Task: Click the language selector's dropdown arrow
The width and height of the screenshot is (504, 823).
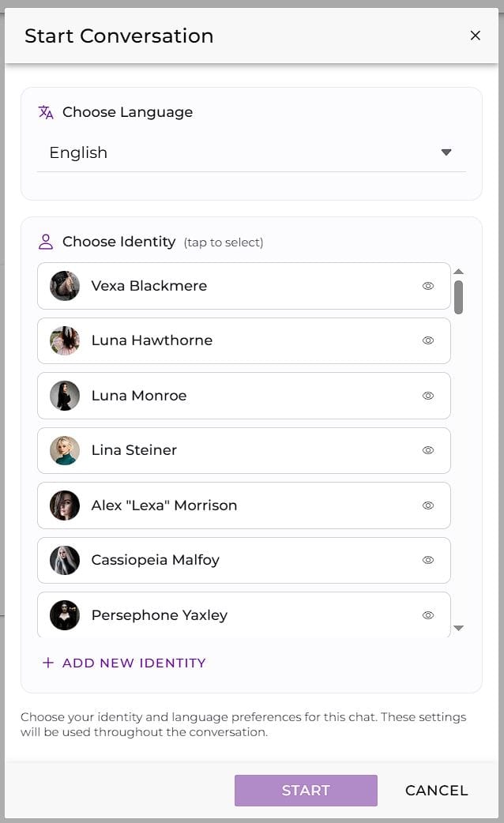Action: pos(447,152)
